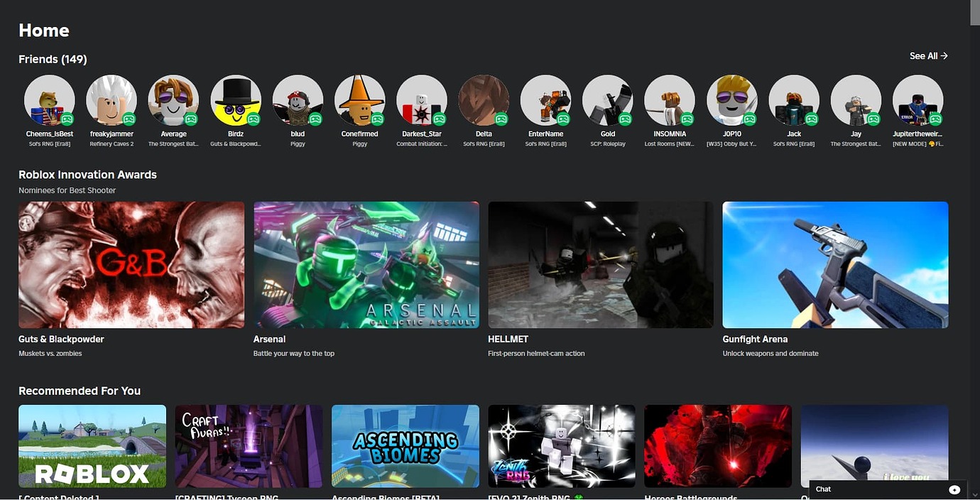980x500 pixels.
Task: Open the chat options icon in Chat bar
Action: pos(954,489)
